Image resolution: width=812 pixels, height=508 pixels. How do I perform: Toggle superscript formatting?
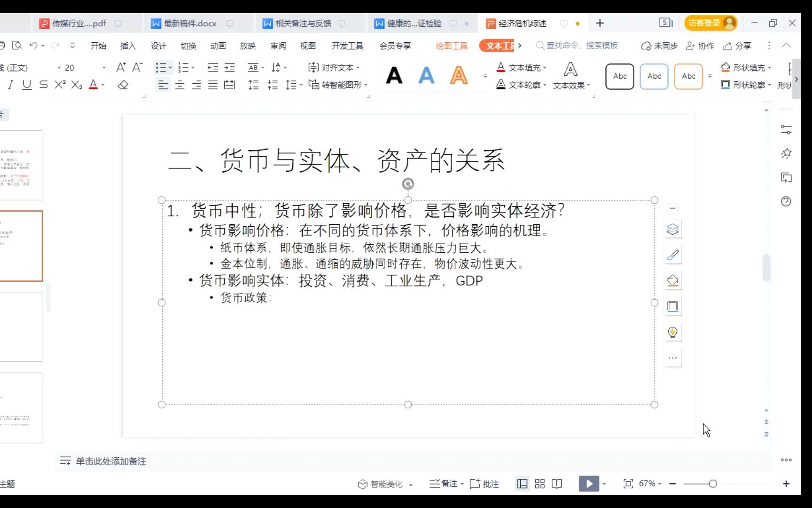(60, 85)
